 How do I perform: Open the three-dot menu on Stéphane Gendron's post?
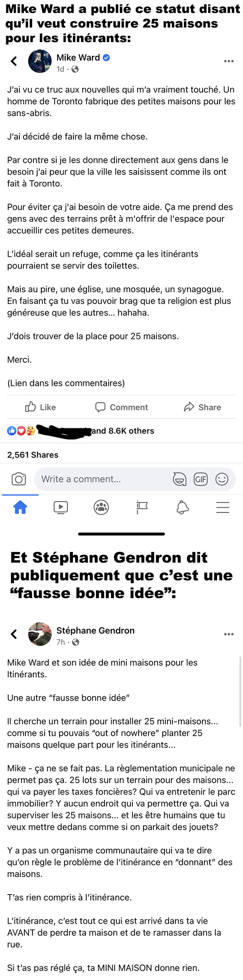pyautogui.click(x=229, y=634)
